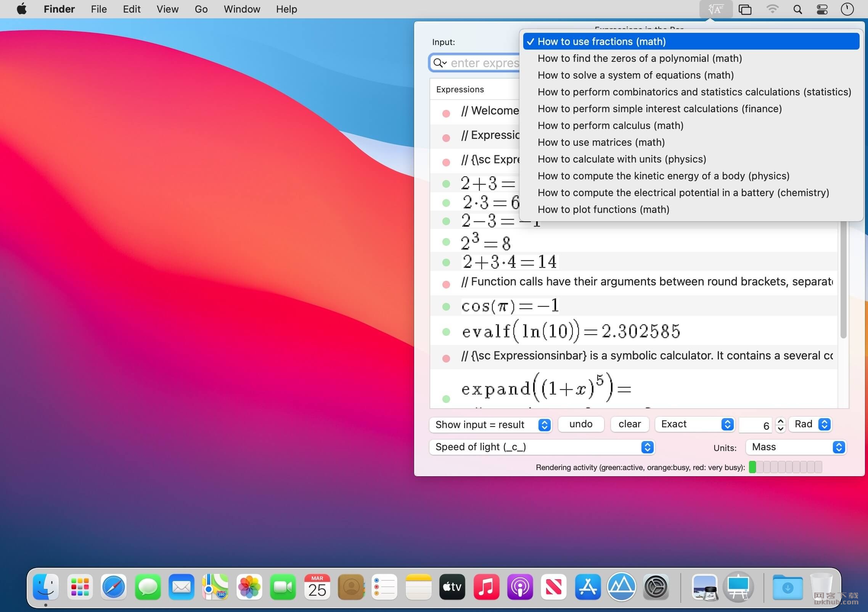
Task: Open App Store from the Dock
Action: coord(588,586)
